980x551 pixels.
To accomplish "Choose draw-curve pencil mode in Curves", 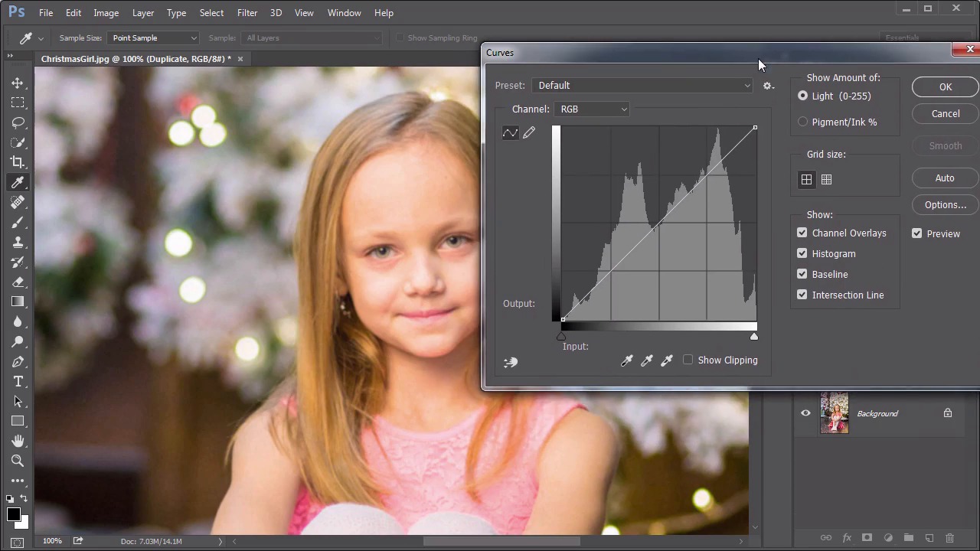I will [529, 133].
